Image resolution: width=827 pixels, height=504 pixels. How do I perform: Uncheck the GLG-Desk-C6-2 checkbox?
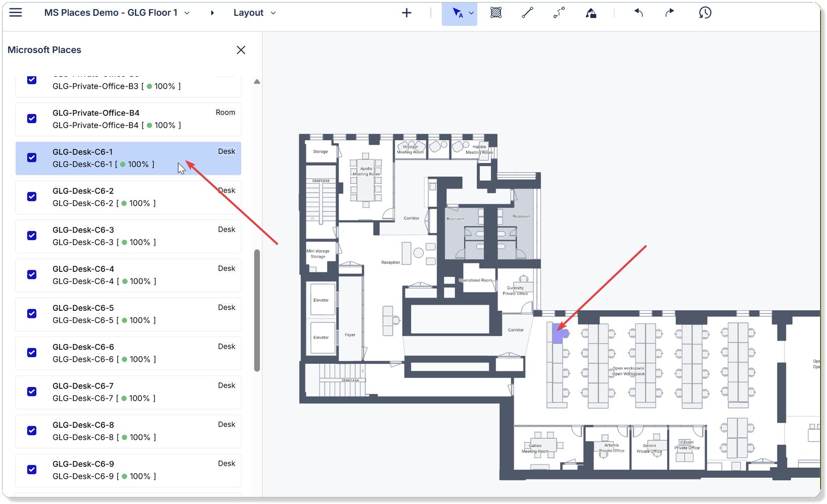(x=32, y=197)
